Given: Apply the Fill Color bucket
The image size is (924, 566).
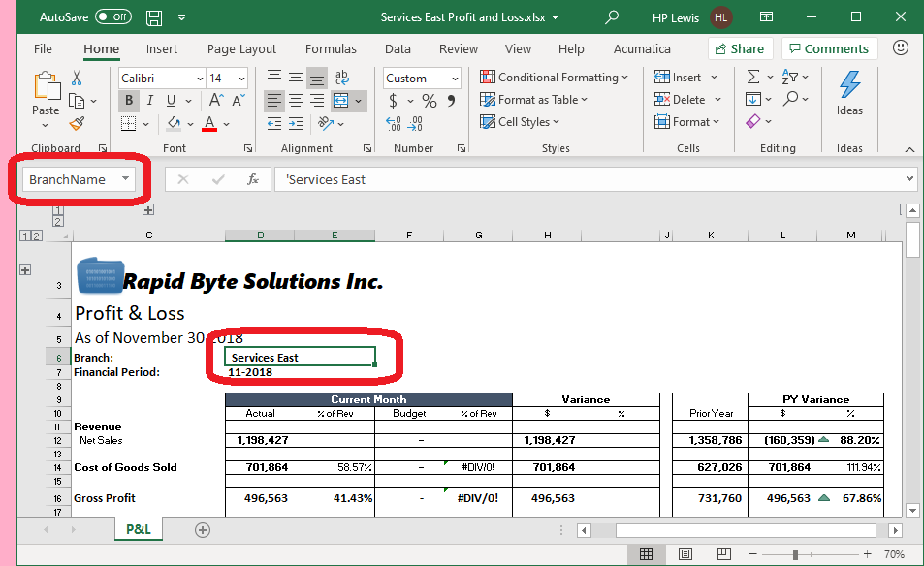Looking at the screenshot, I should (x=174, y=124).
